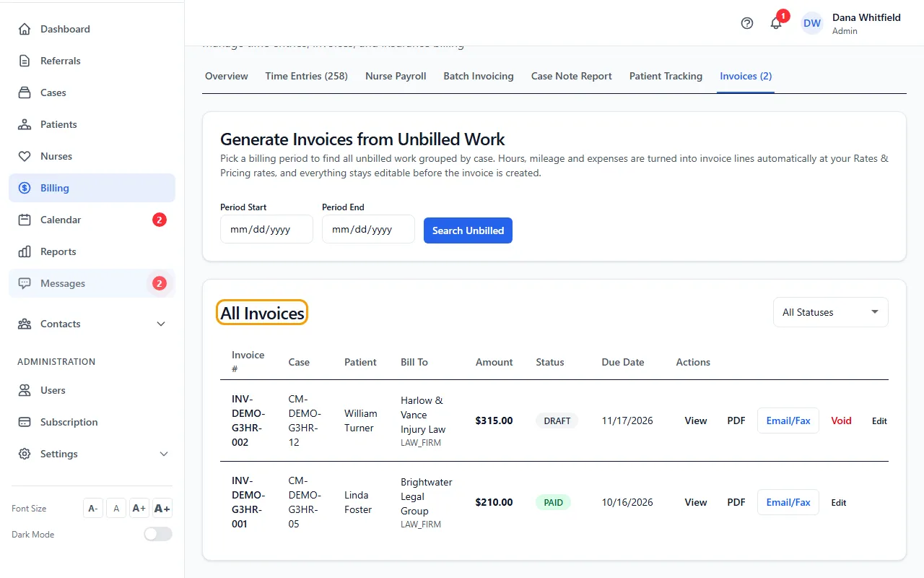This screenshot has width=924, height=578.
Task: Click the Messages chat bubble icon
Action: (25, 283)
